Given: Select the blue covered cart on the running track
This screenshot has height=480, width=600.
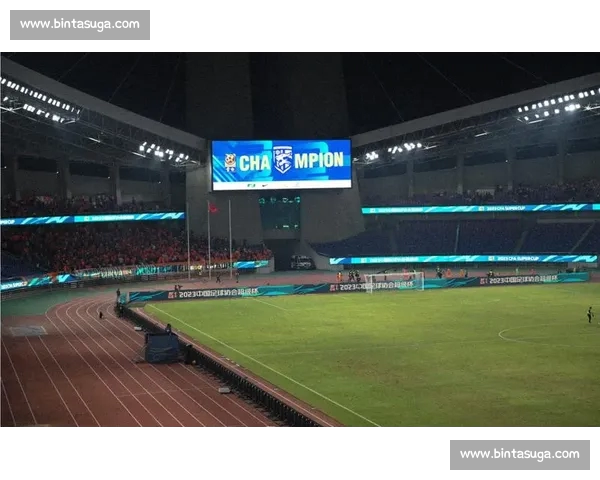Looking at the screenshot, I should (162, 348).
